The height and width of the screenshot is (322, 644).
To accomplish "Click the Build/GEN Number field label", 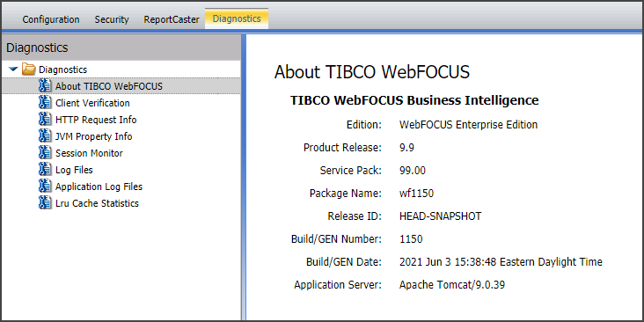I will pyautogui.click(x=336, y=239).
